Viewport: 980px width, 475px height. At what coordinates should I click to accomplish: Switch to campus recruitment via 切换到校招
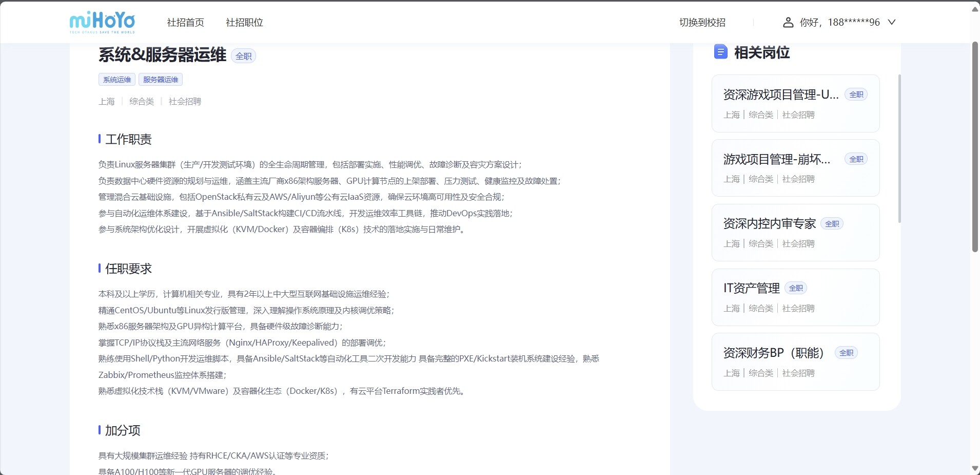click(702, 23)
